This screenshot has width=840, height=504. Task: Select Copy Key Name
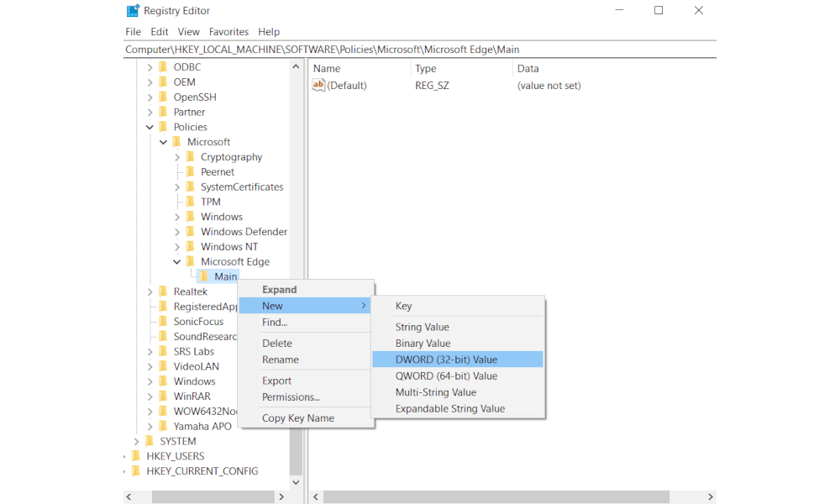[306, 417]
